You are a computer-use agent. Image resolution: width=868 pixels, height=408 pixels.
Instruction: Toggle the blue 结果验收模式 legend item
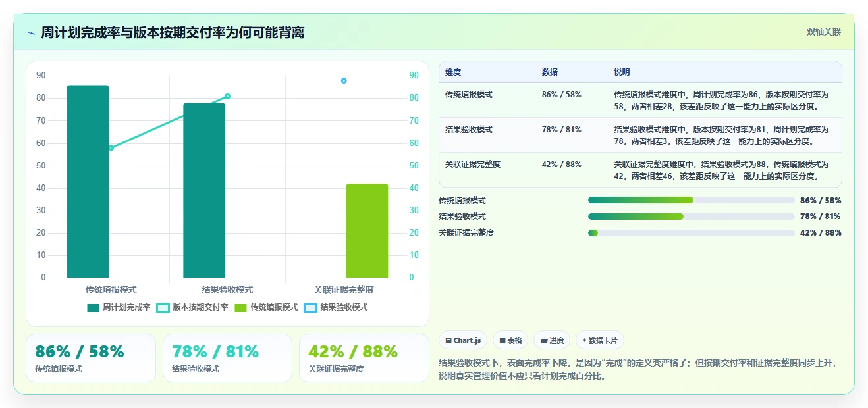[x=336, y=307]
